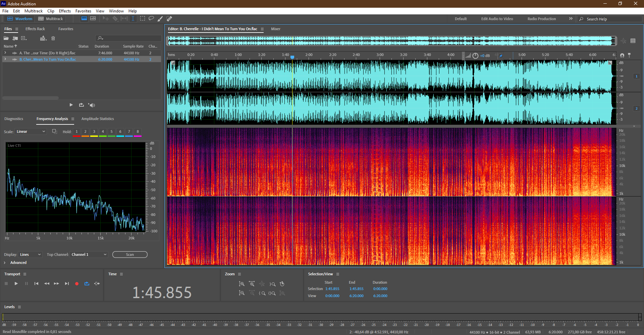This screenshot has height=335, width=644.
Task: Open the Scale Linear dropdown
Action: pos(31,132)
